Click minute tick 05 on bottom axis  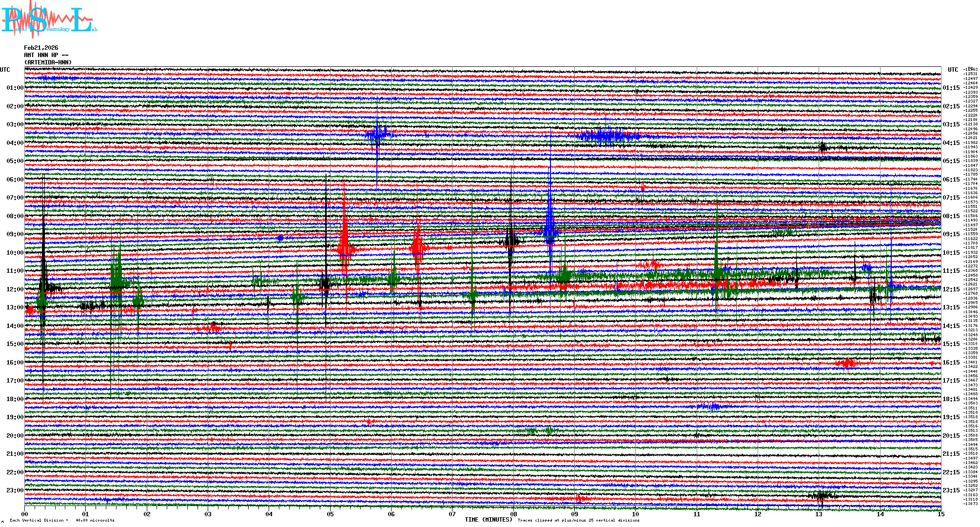click(330, 514)
